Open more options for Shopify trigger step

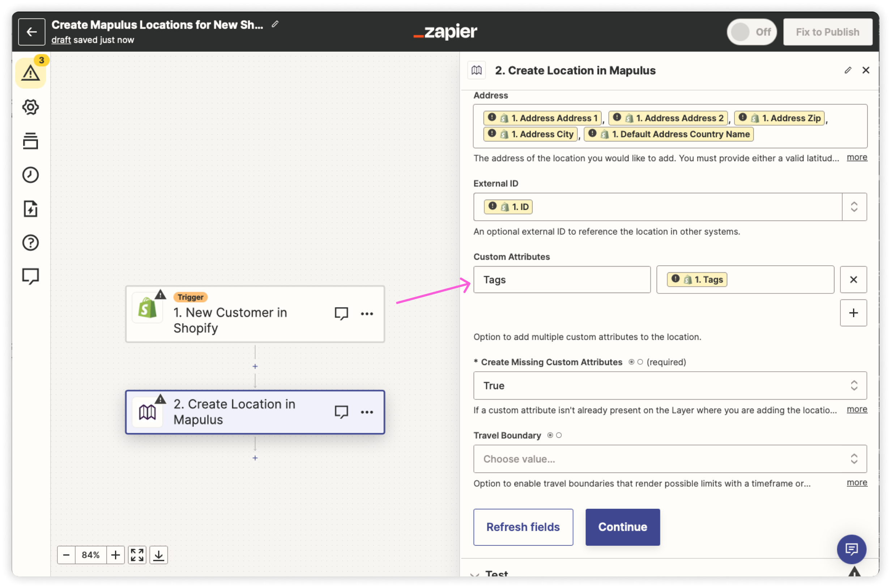[367, 314]
